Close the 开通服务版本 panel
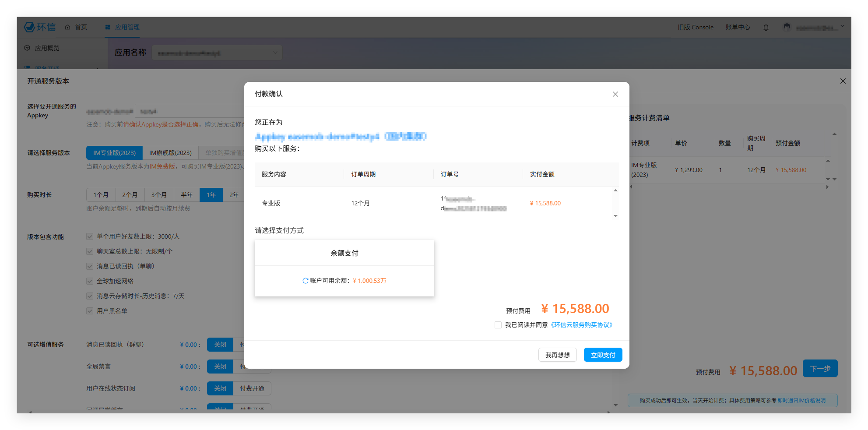The width and height of the screenshot is (868, 430). point(843,81)
